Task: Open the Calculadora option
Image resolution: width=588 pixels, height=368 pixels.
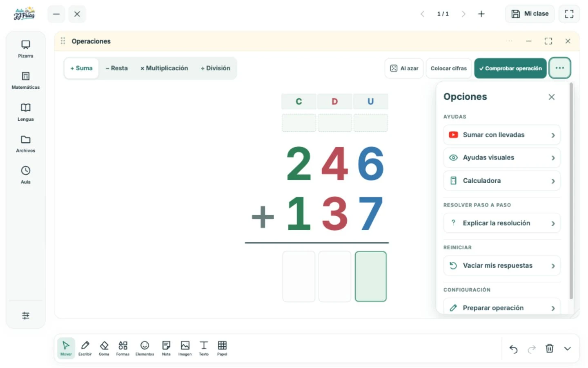Action: click(x=501, y=181)
